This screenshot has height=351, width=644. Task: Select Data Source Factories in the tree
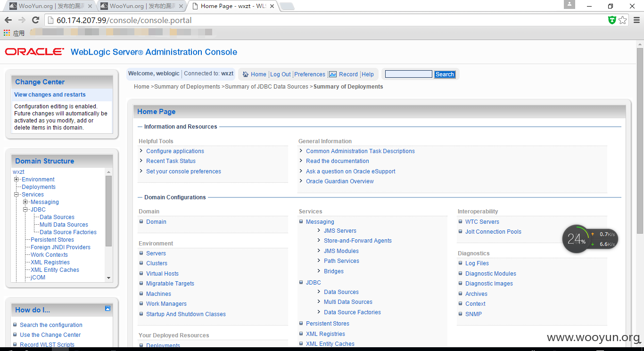[x=68, y=232]
